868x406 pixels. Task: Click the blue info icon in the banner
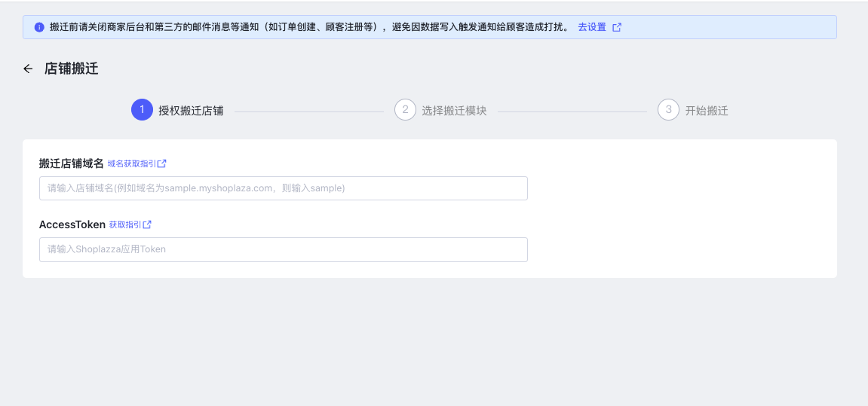point(39,27)
